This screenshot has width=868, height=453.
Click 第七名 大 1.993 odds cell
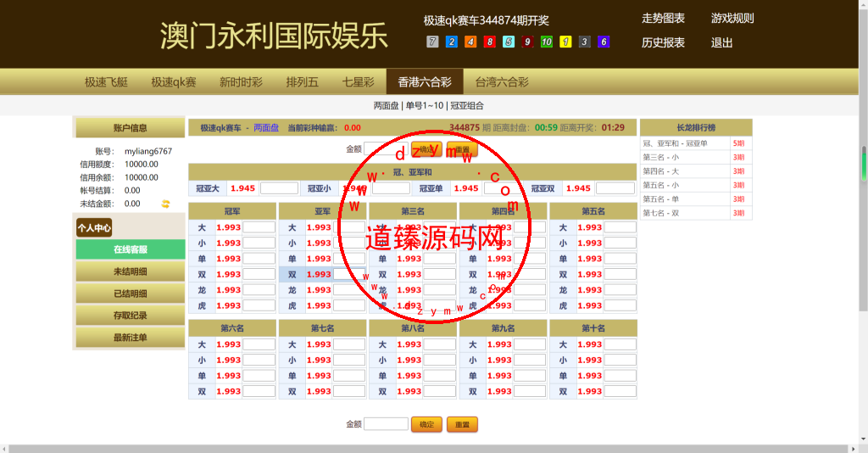(319, 344)
